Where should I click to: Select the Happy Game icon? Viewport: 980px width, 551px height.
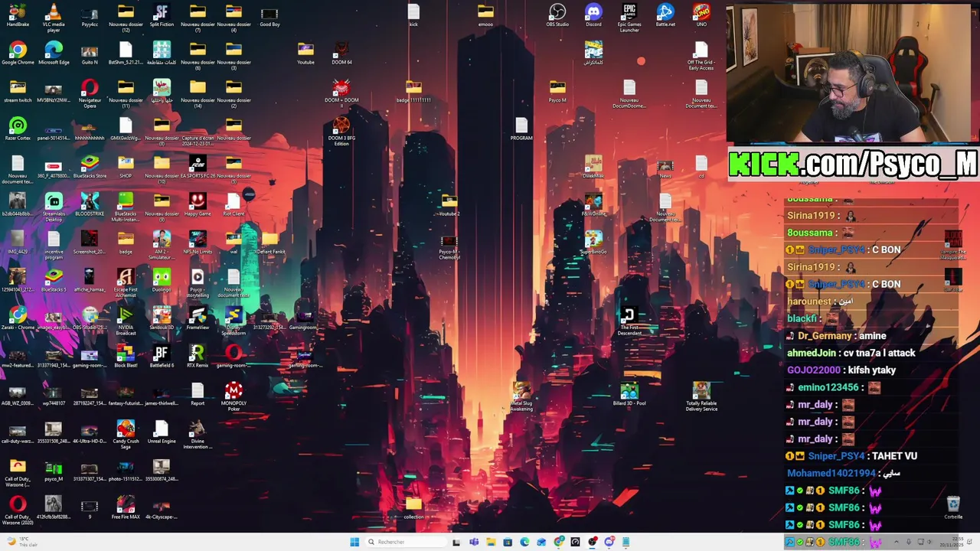pyautogui.click(x=198, y=204)
